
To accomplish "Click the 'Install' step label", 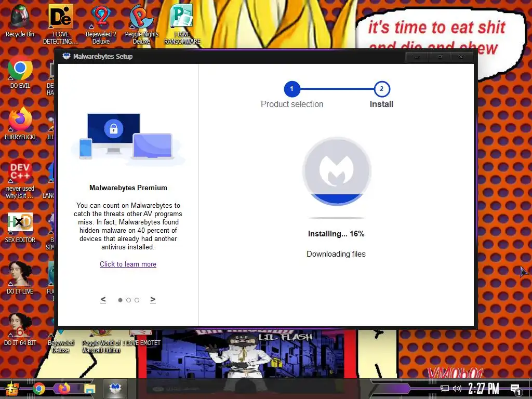I will pos(381,104).
